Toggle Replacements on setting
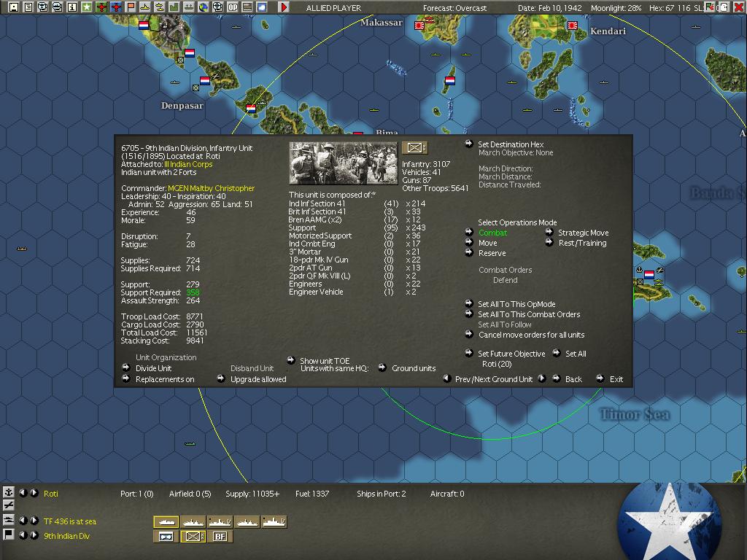The height and width of the screenshot is (560, 747). [x=165, y=379]
